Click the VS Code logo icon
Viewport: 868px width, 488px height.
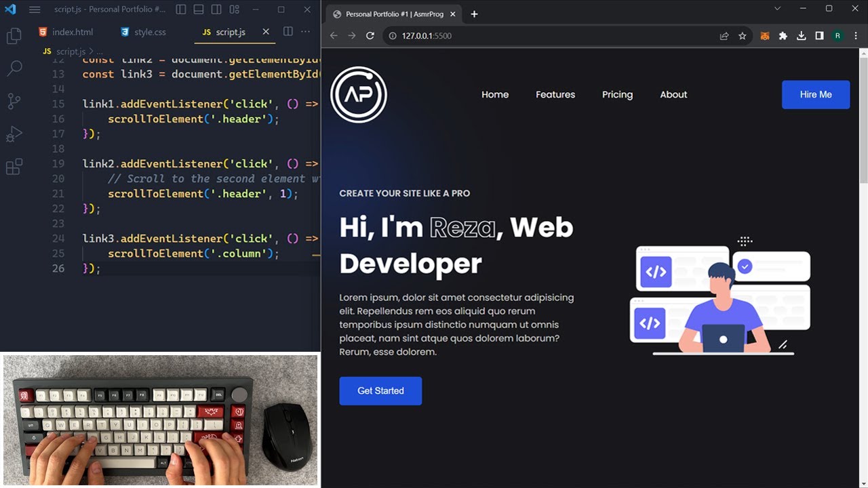click(10, 9)
